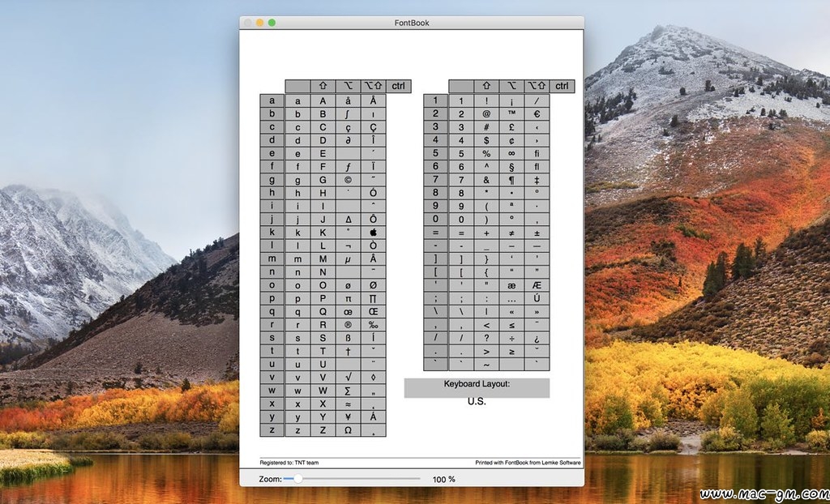Viewport: 830px width, 504px height.
Task: Click the Keyboard Layout: label
Action: click(477, 384)
